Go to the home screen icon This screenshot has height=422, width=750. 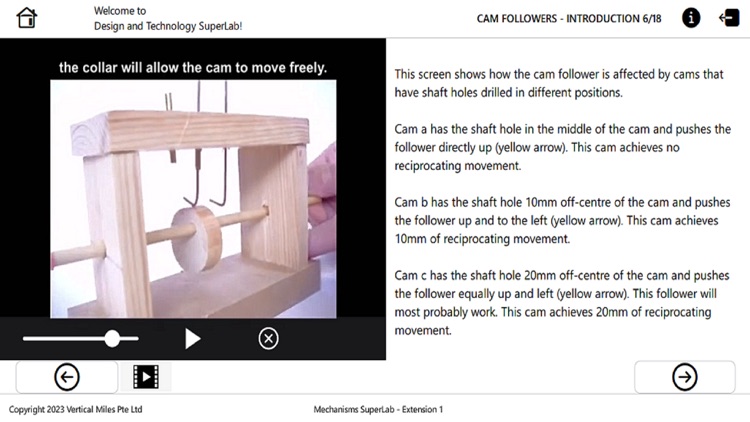(27, 18)
